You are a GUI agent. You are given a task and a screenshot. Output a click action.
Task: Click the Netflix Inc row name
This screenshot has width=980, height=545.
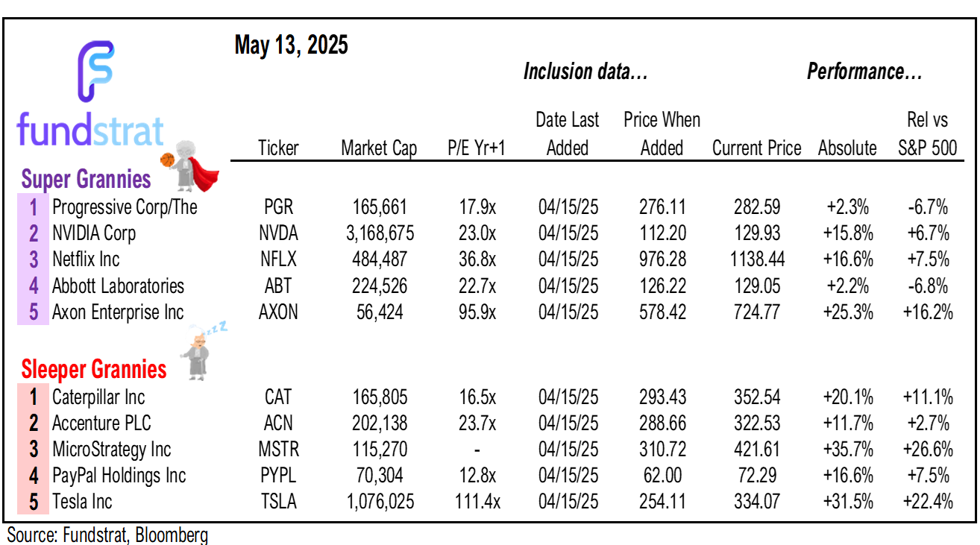(86, 259)
